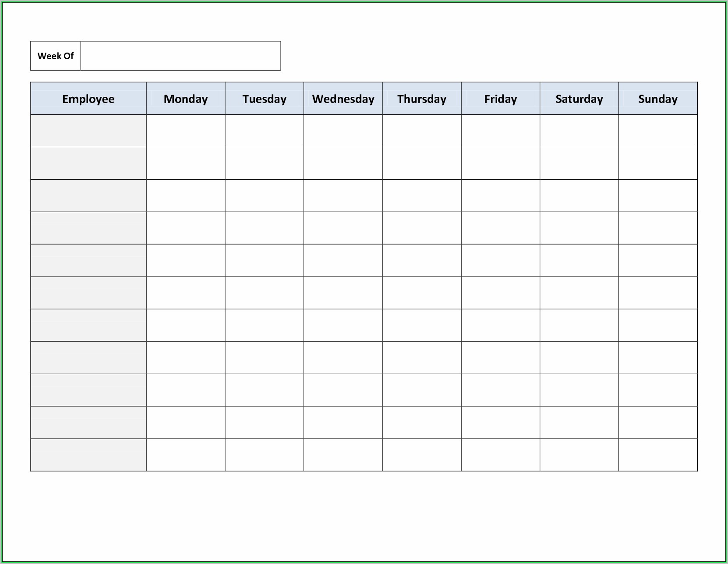Select the Sunday column header
Viewport: 728px width, 564px height.
658,99
